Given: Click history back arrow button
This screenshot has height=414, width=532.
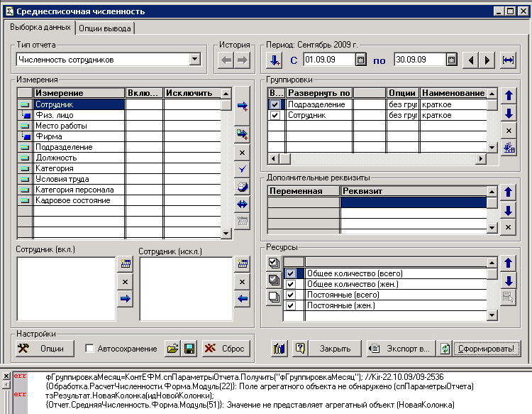Looking at the screenshot, I should click(226, 60).
